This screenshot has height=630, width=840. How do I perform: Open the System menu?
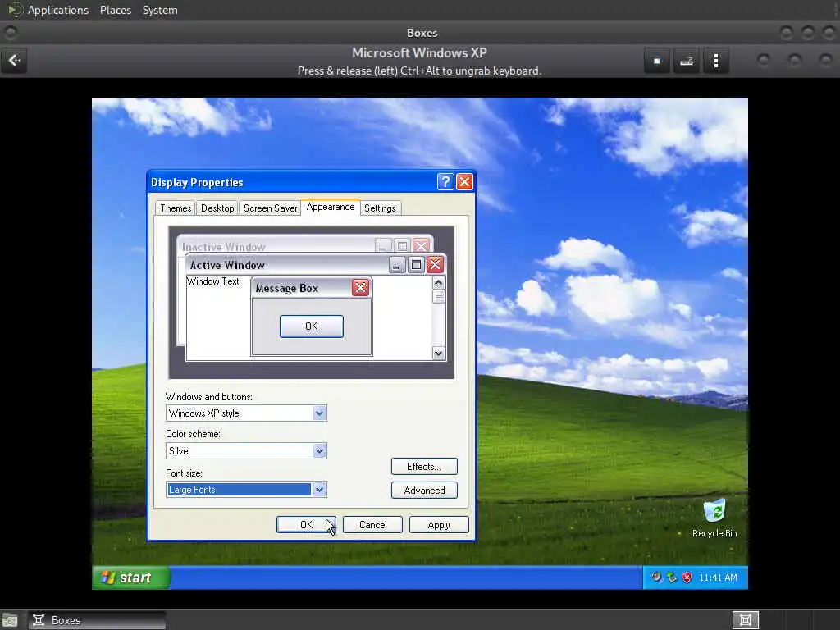coord(160,10)
